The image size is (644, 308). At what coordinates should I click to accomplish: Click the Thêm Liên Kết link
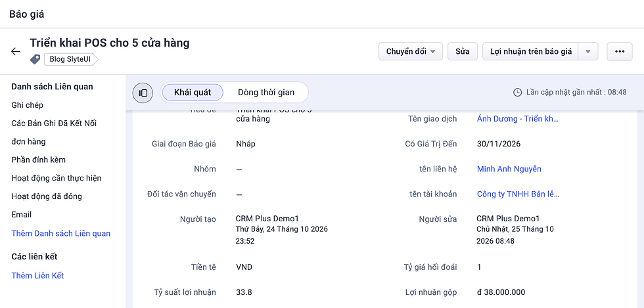(x=38, y=276)
